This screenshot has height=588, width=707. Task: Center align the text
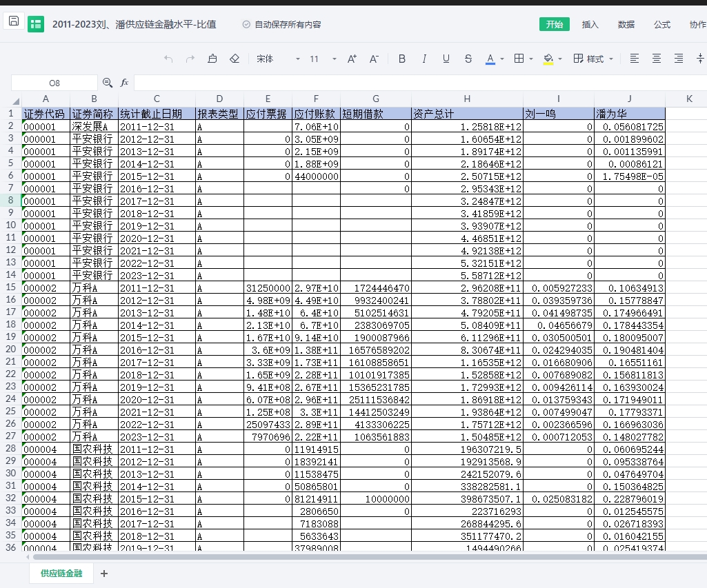[x=657, y=59]
